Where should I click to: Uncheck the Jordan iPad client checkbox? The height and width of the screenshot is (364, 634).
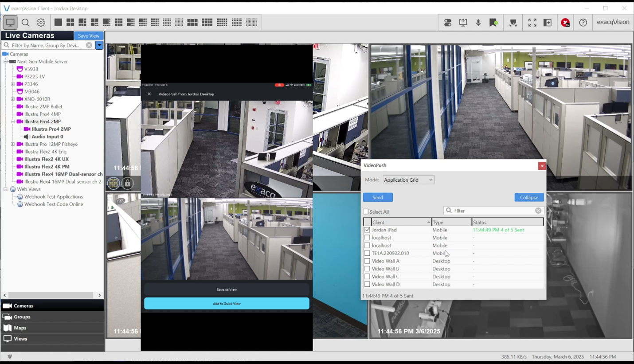[367, 230]
